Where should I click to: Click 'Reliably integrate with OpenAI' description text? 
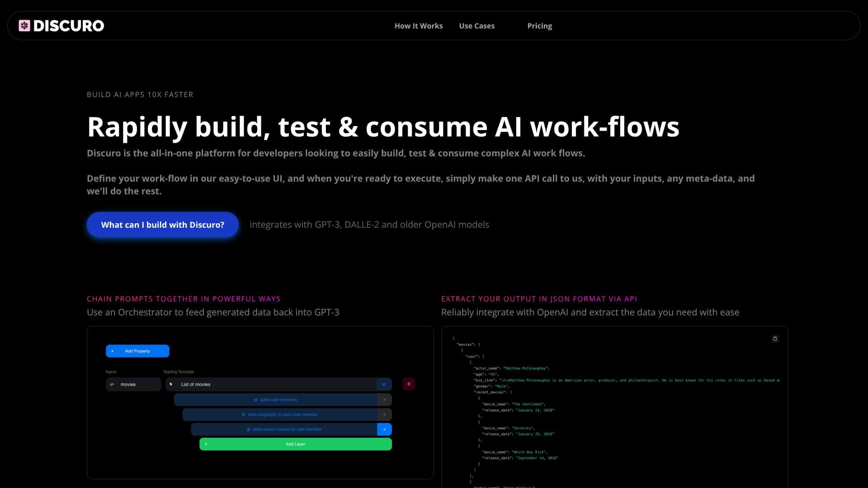590,312
